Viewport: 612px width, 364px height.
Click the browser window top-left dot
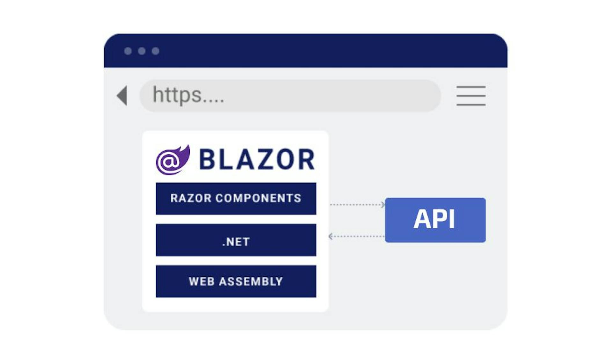click(x=128, y=50)
